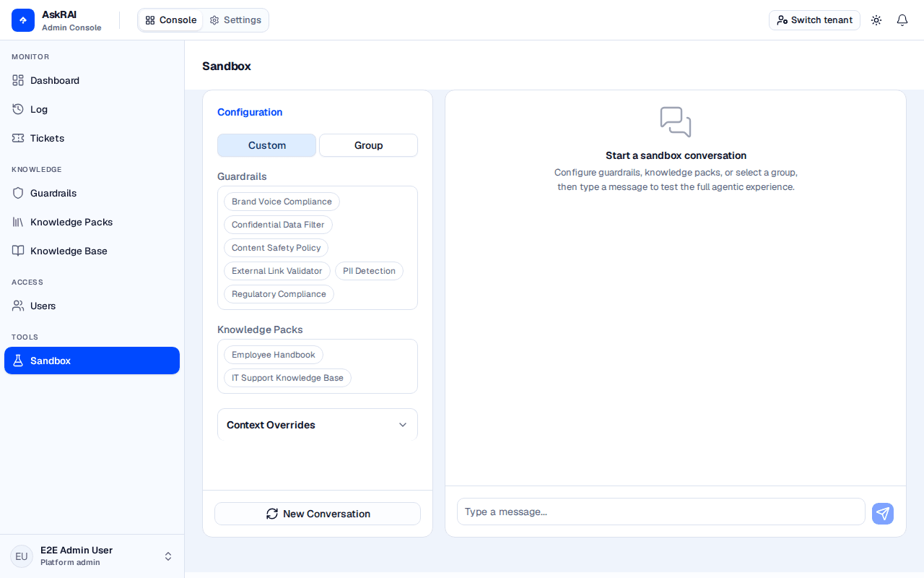Toggle the Employee Handbook knowledge pack
Image resolution: width=924 pixels, height=578 pixels.
point(274,355)
